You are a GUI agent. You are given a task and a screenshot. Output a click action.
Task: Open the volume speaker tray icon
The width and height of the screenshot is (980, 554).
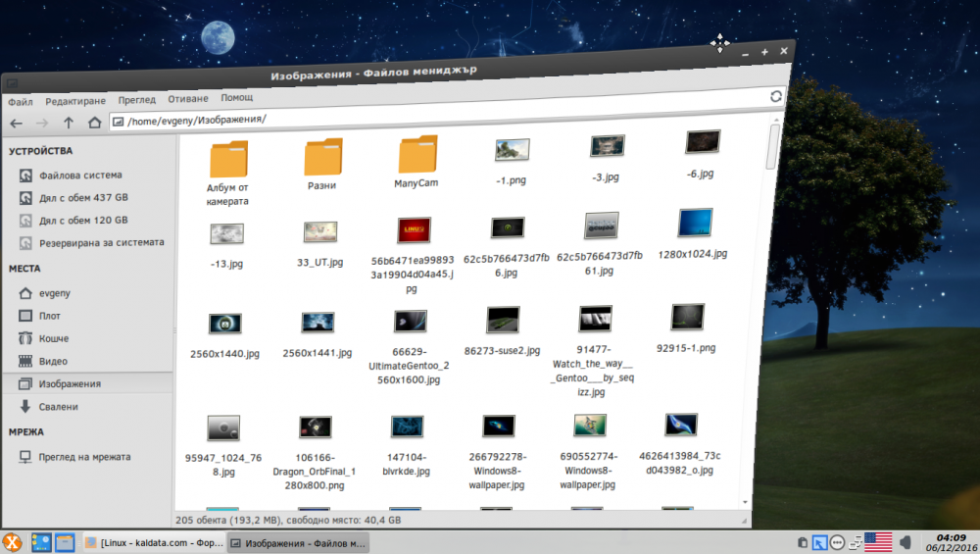point(905,542)
